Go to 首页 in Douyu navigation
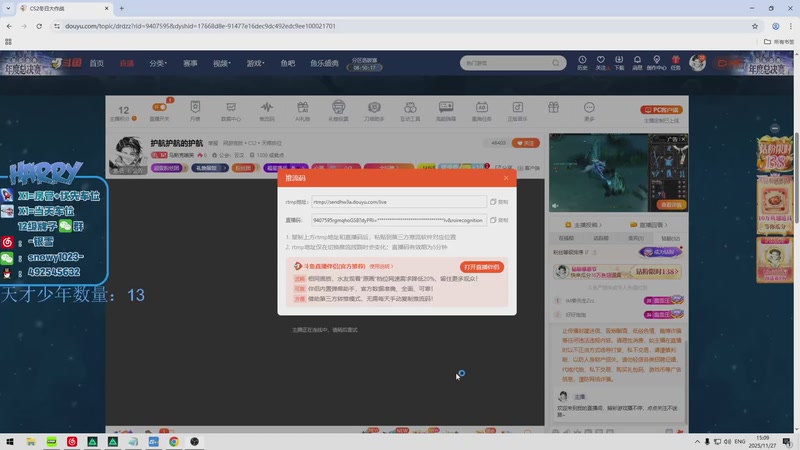800x450 pixels. click(x=96, y=63)
